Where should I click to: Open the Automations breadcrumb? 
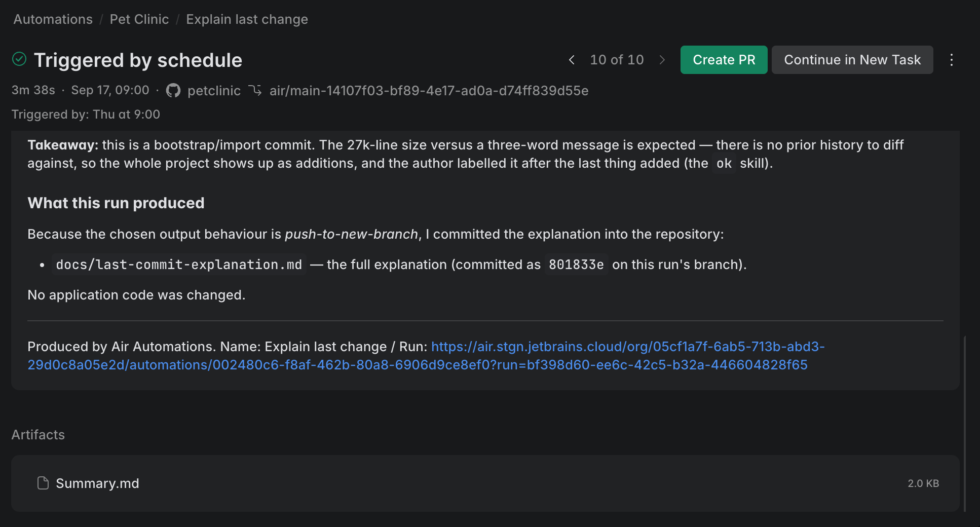[x=53, y=19]
